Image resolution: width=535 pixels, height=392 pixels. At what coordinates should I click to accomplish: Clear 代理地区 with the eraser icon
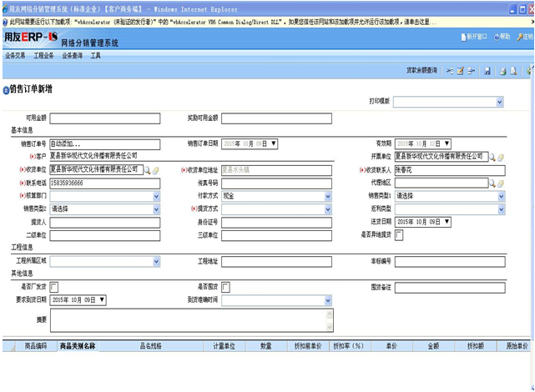click(501, 183)
